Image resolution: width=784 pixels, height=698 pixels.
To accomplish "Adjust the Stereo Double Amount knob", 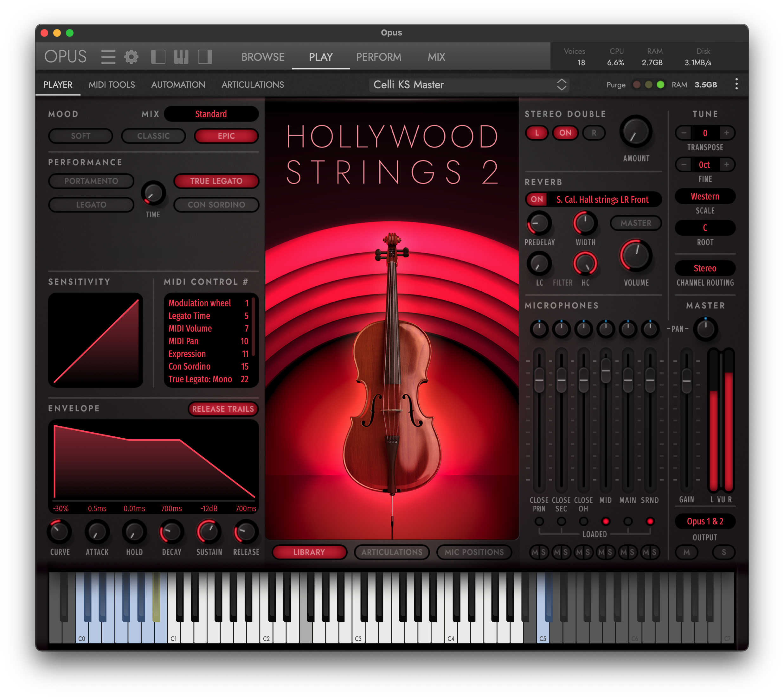I will click(636, 131).
